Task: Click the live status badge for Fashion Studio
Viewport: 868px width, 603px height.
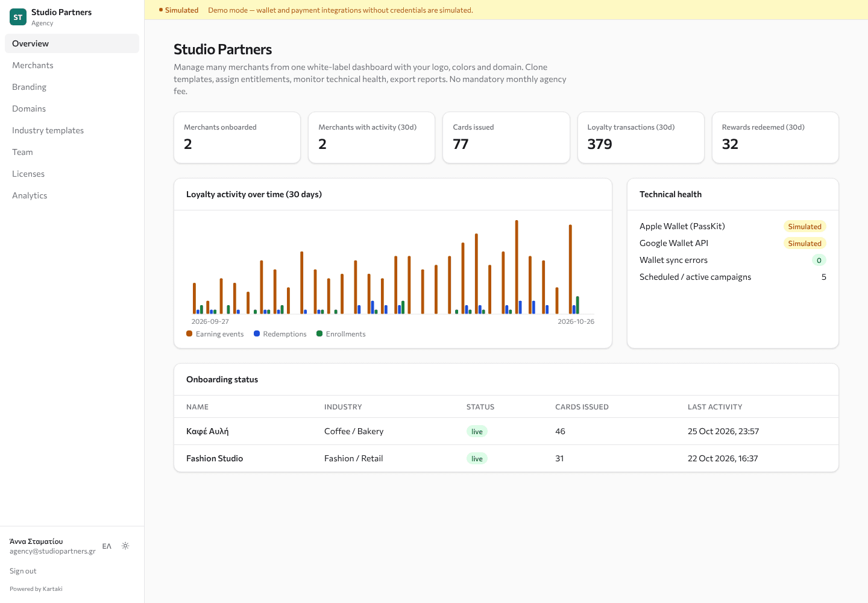Action: pyautogui.click(x=477, y=458)
